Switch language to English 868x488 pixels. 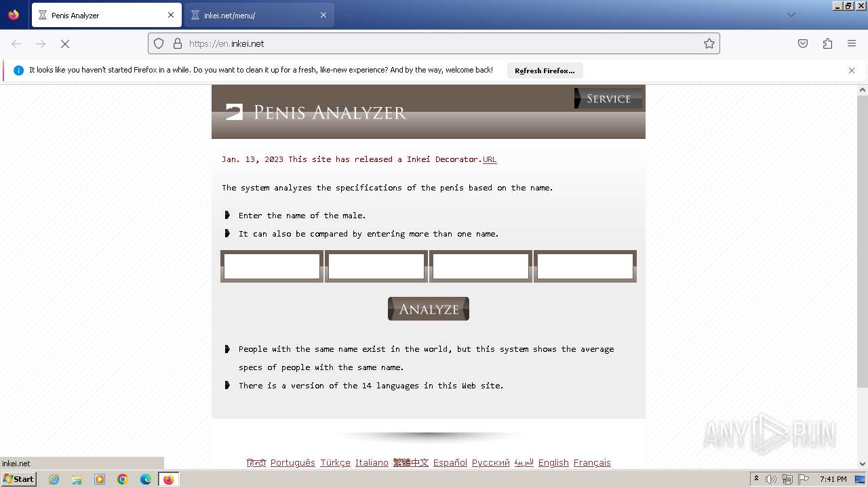point(553,463)
